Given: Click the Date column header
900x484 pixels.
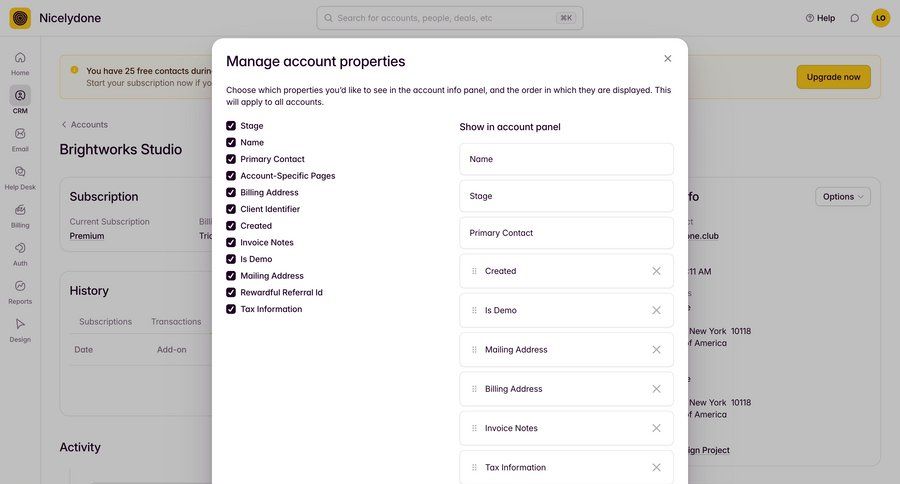Looking at the screenshot, I should point(83,350).
